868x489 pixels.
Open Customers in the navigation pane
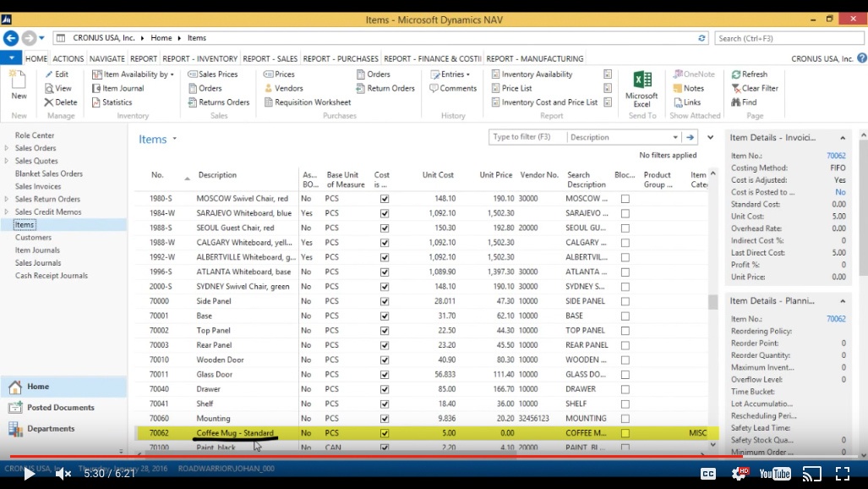coord(33,237)
